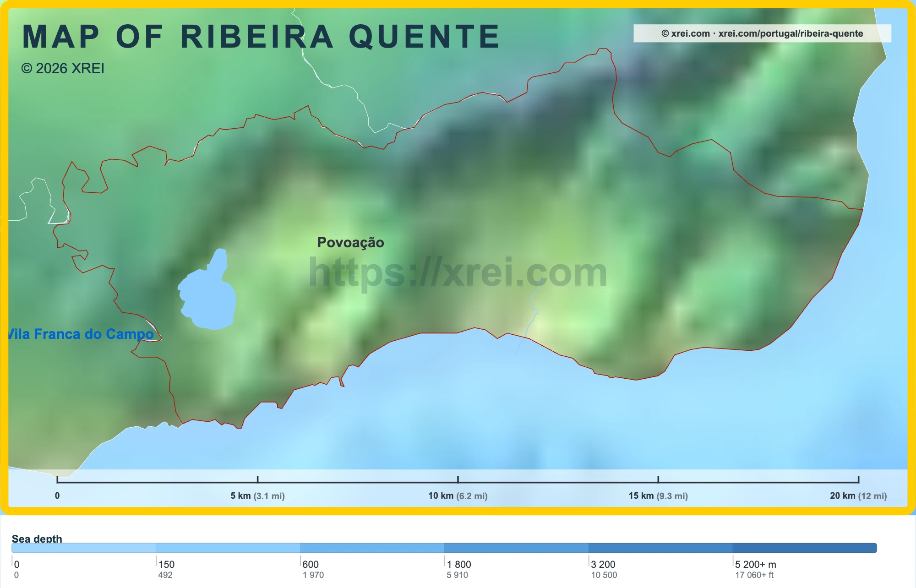Pick the 1 800 m depth color swatch
Image resolution: width=916 pixels, height=588 pixels.
516,548
